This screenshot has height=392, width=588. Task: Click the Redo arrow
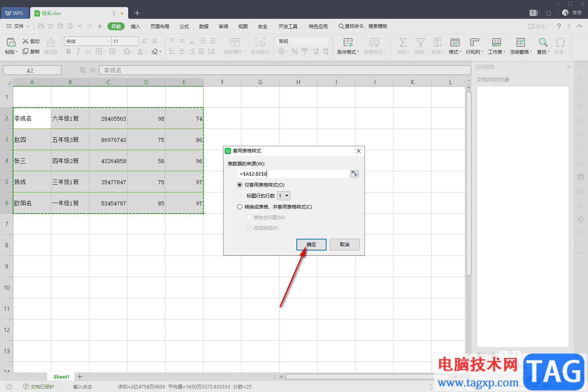(90, 26)
